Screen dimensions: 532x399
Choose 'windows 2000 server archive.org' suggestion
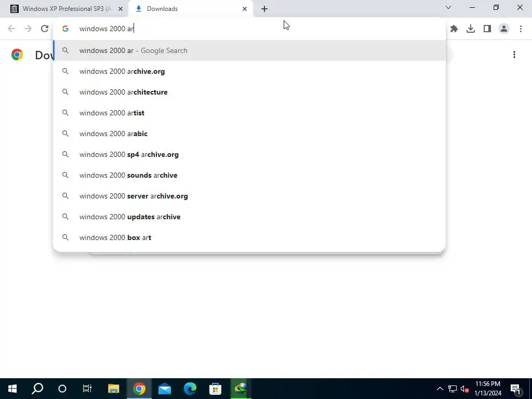pos(249,196)
